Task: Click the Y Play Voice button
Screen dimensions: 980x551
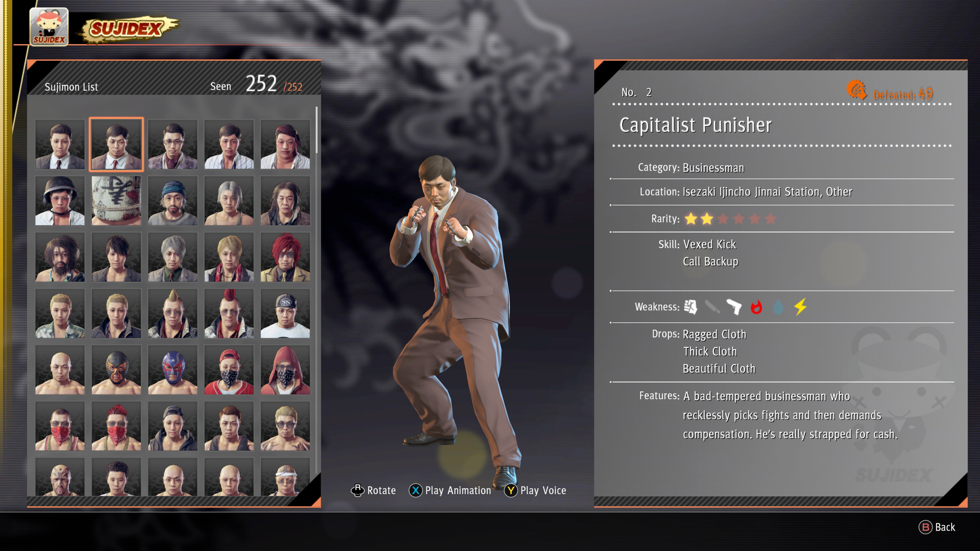Action: point(535,491)
